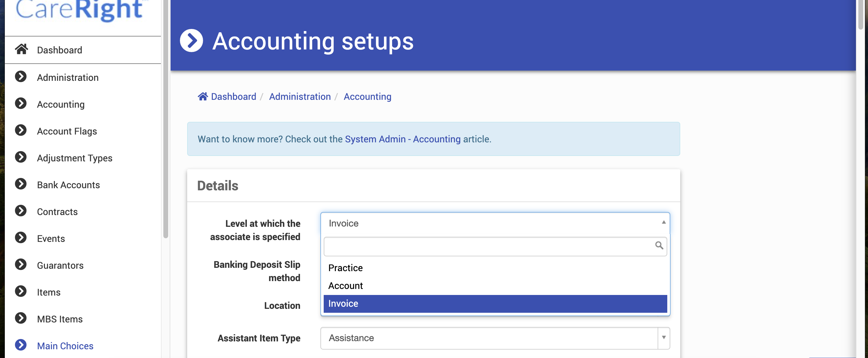
Task: Open Adjustment Types in the sidebar menu
Action: [x=74, y=158]
